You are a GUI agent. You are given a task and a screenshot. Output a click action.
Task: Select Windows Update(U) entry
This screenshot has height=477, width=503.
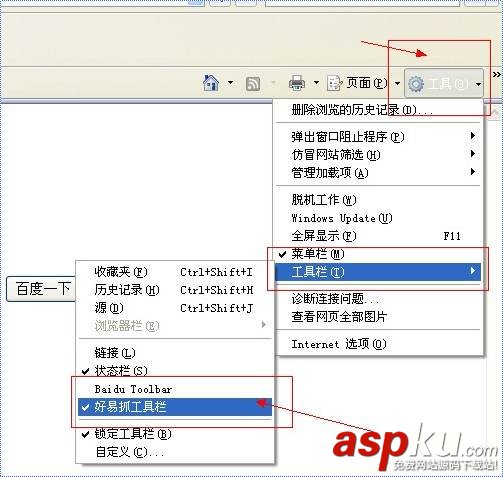click(x=378, y=218)
